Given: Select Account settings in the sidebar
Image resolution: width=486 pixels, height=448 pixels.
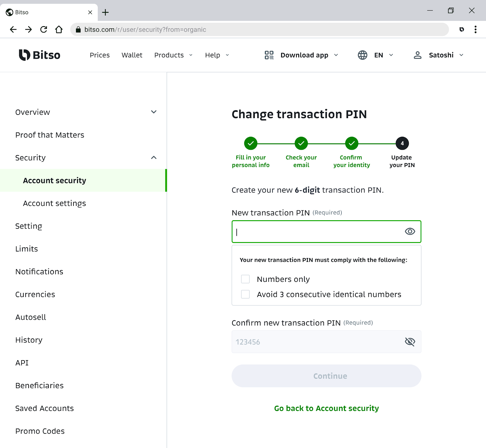Looking at the screenshot, I should (x=54, y=203).
